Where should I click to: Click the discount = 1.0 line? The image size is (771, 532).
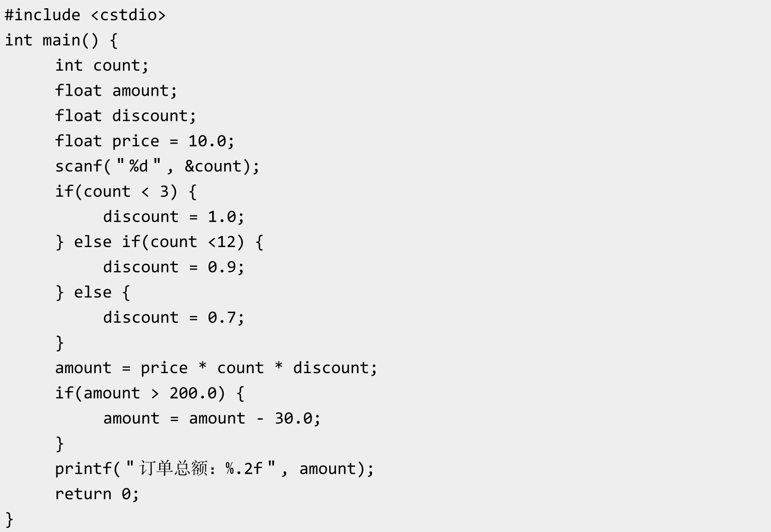point(173,217)
